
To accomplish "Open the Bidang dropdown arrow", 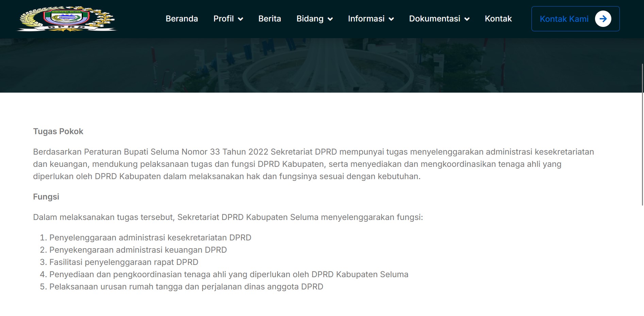I will [330, 19].
